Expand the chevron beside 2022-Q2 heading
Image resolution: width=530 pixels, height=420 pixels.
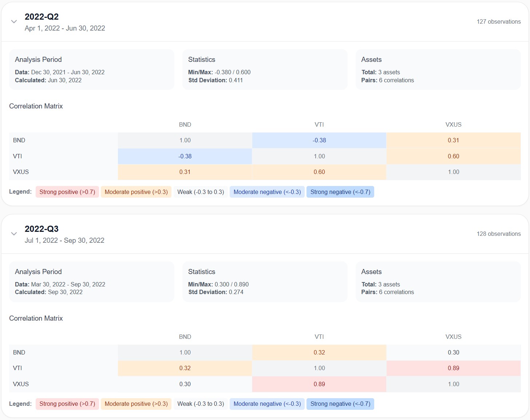pyautogui.click(x=13, y=21)
